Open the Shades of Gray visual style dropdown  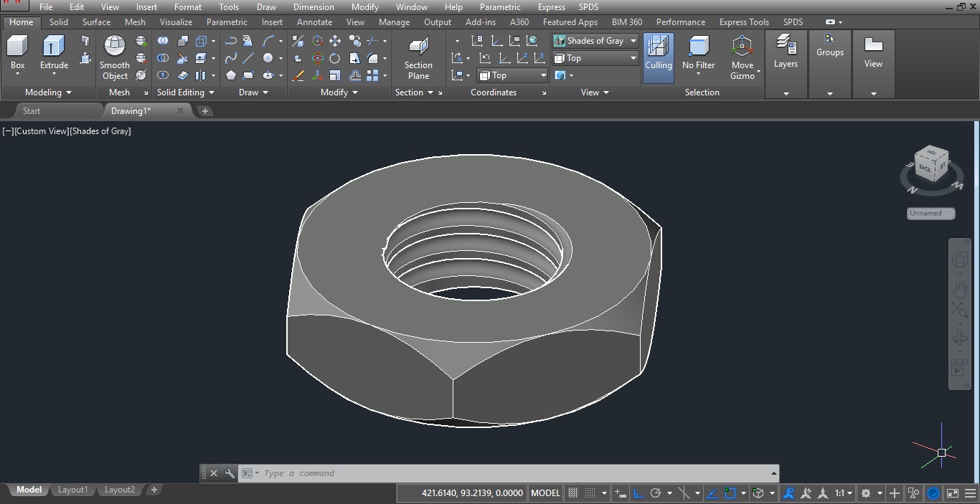595,41
